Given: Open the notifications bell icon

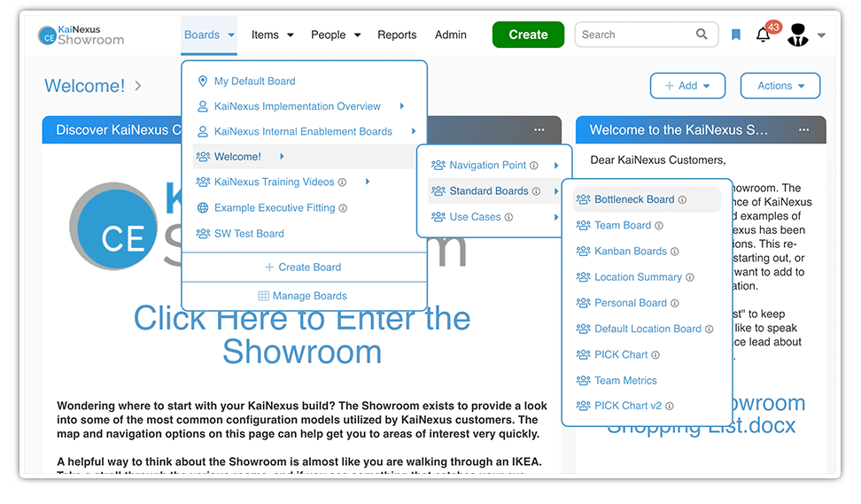Looking at the screenshot, I should [x=763, y=35].
